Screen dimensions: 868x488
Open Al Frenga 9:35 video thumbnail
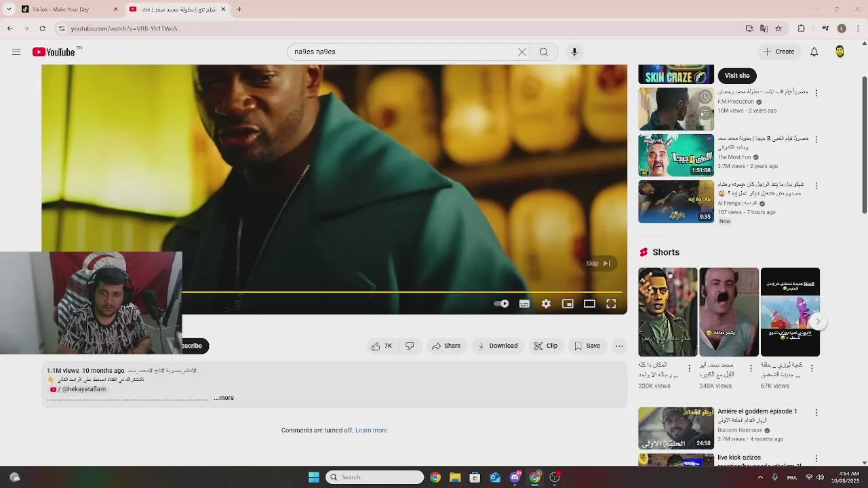click(676, 201)
